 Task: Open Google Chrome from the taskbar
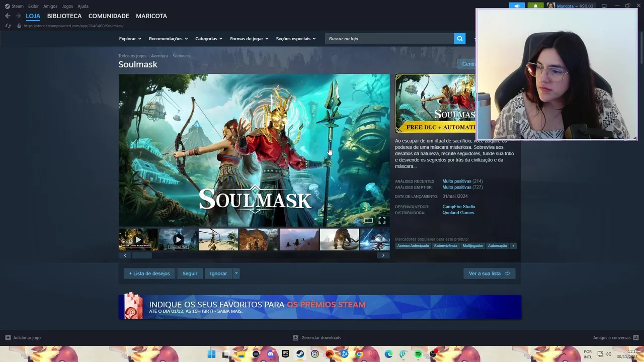[x=359, y=354]
